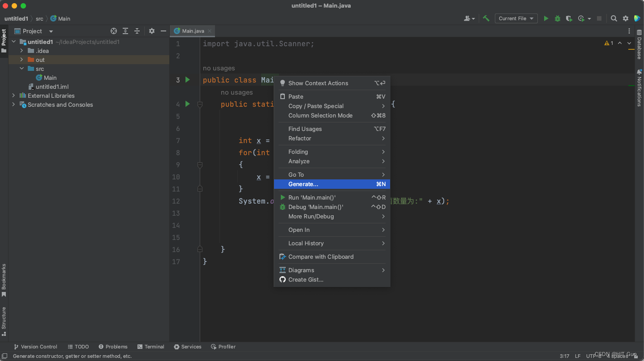
Task: Run the program with the green Run icon
Action: [546, 18]
